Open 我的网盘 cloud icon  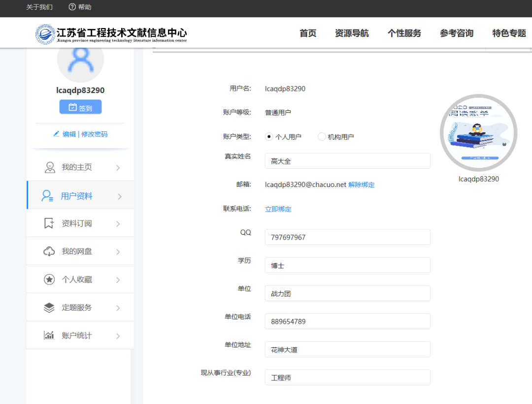[48, 251]
